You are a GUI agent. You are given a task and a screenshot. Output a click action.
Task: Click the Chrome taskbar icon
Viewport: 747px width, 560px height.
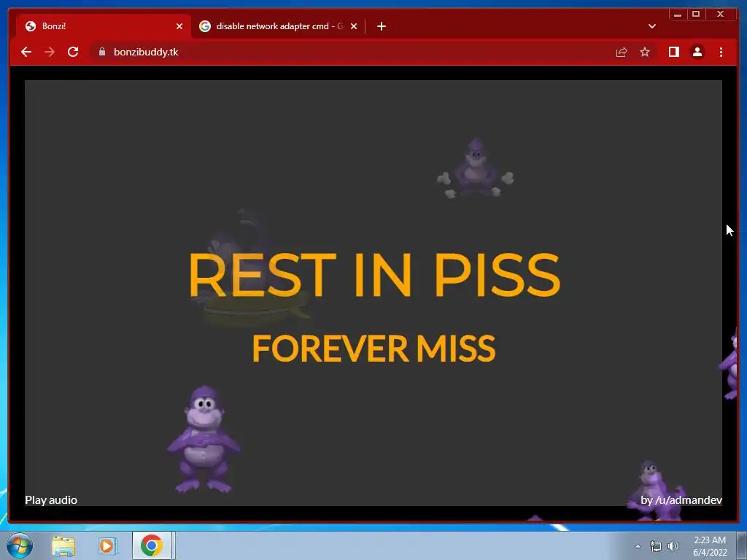pyautogui.click(x=152, y=545)
